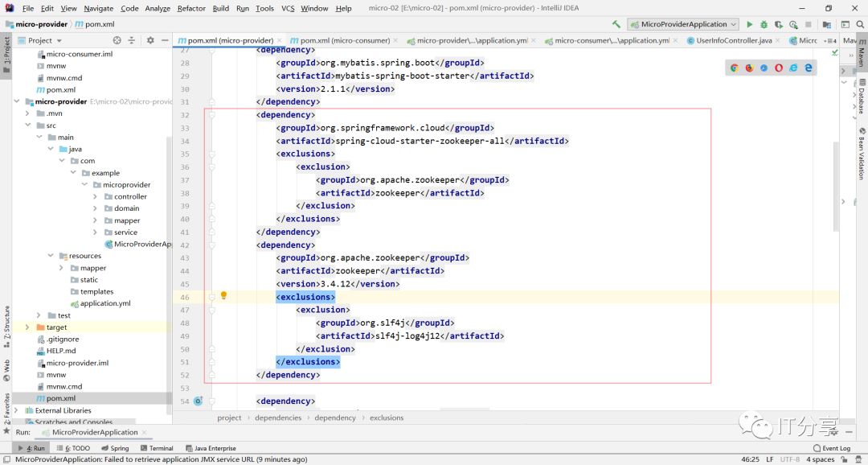Hide the Project tool window
Viewport: 868px width, 465px height.
(x=165, y=40)
